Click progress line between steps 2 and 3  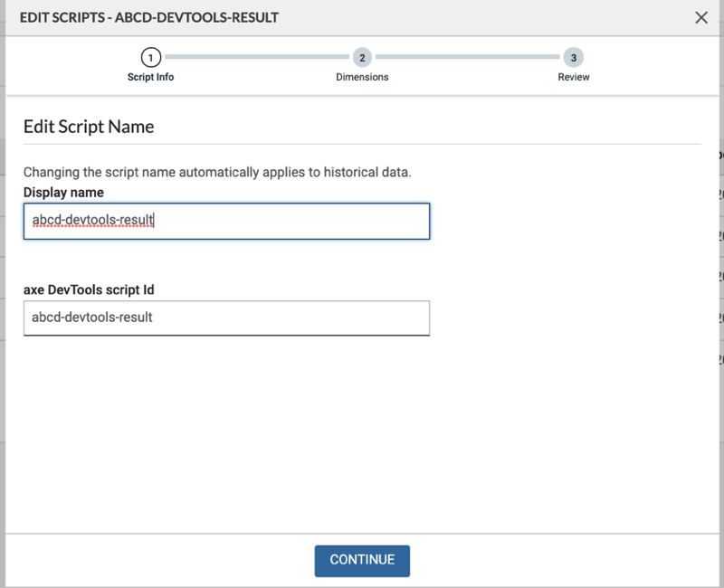click(x=467, y=57)
